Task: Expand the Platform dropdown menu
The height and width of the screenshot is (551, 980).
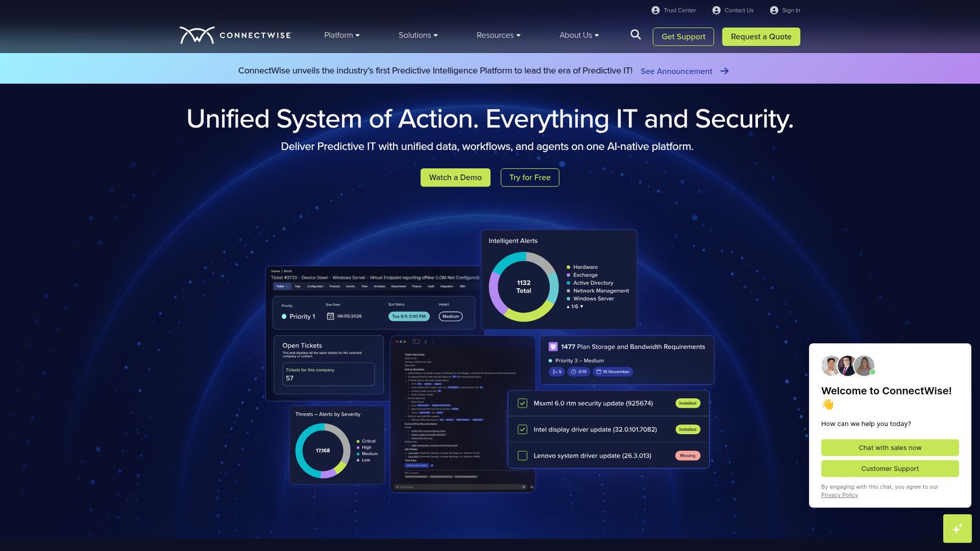Action: pyautogui.click(x=342, y=35)
